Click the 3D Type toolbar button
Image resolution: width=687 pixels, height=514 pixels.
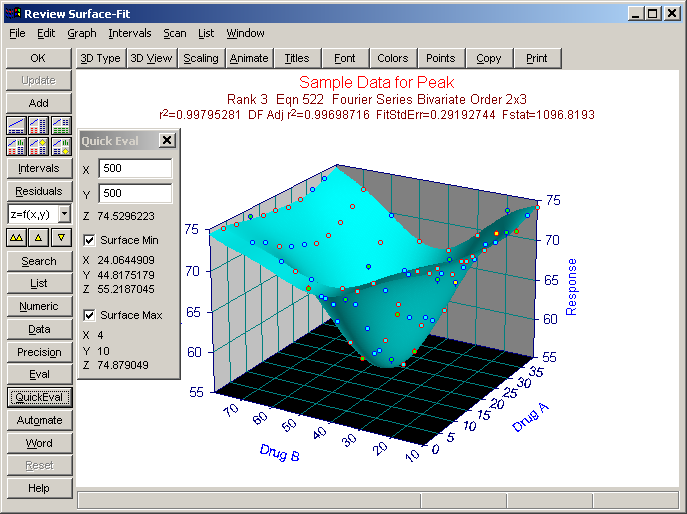100,58
